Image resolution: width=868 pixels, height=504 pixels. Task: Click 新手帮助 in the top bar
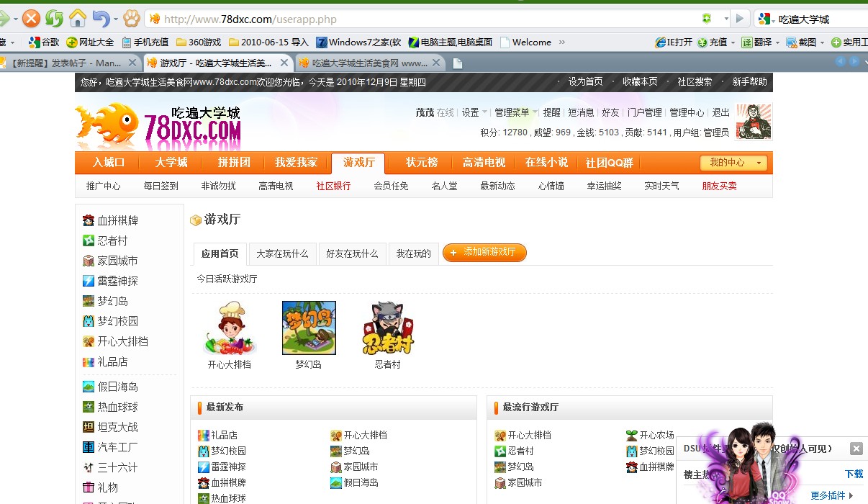point(749,81)
